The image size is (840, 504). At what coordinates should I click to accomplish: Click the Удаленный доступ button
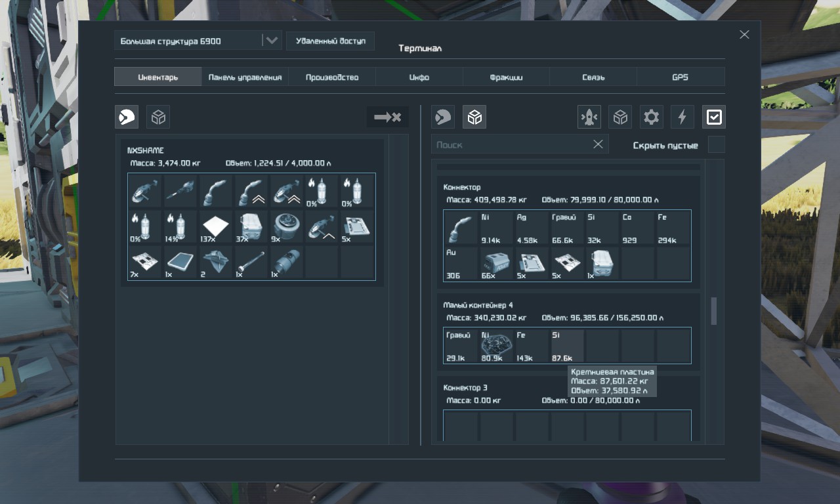pyautogui.click(x=330, y=41)
